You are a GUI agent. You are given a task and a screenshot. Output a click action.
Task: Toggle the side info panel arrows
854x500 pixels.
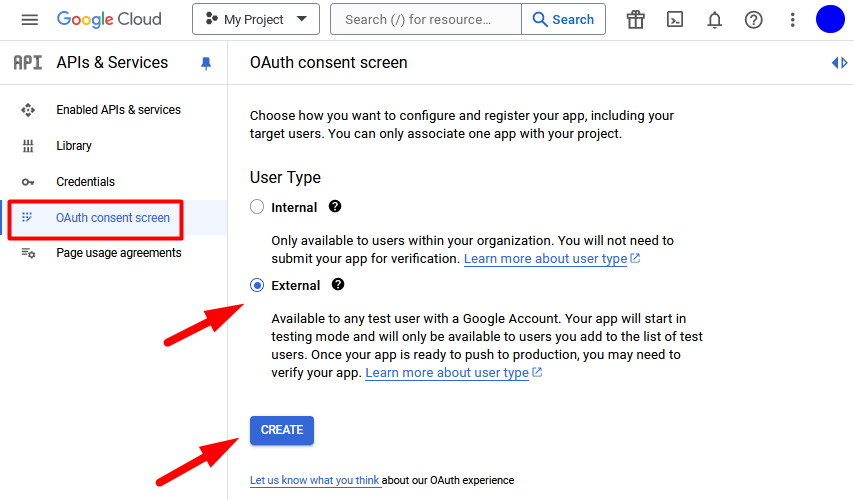click(839, 63)
